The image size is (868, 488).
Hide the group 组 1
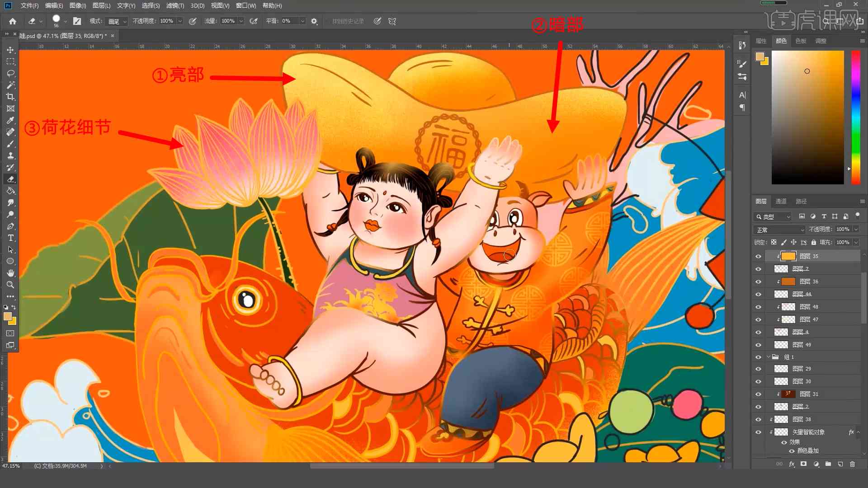click(x=758, y=357)
